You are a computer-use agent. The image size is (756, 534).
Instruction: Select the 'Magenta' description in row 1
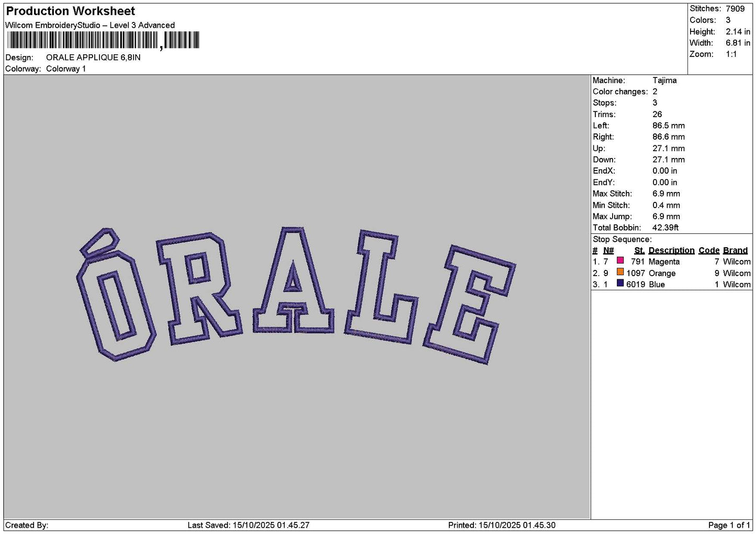pos(664,262)
